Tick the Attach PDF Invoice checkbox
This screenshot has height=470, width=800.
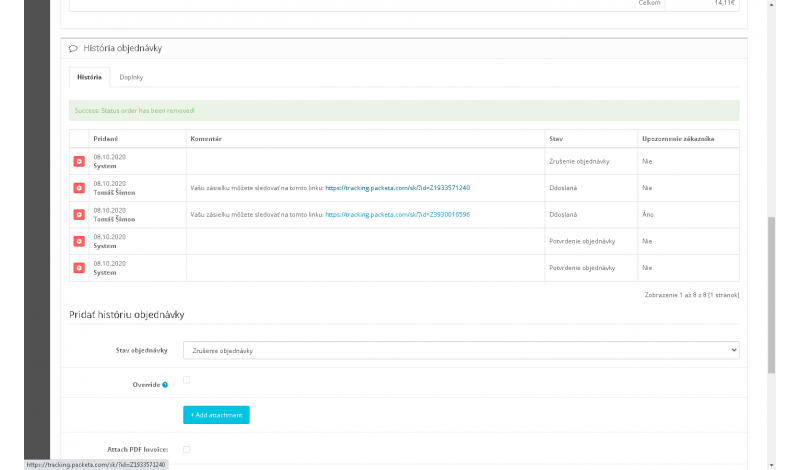187,450
